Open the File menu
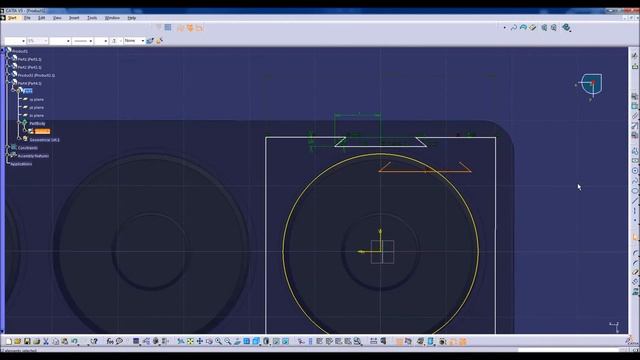The width and height of the screenshot is (640, 360). (27, 18)
